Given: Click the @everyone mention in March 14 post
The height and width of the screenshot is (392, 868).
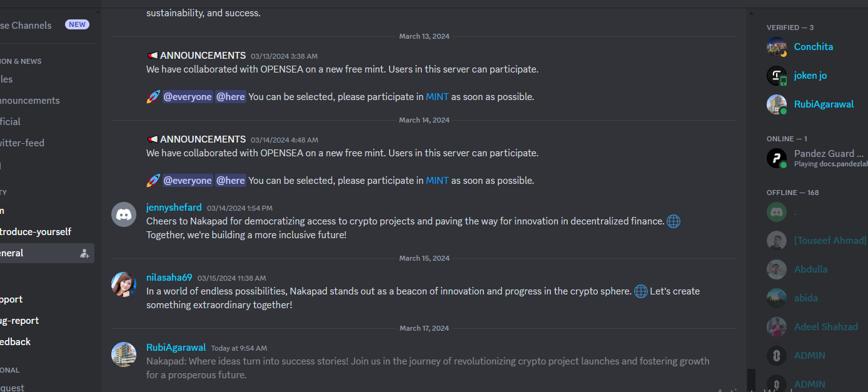Looking at the screenshot, I should pyautogui.click(x=188, y=181).
